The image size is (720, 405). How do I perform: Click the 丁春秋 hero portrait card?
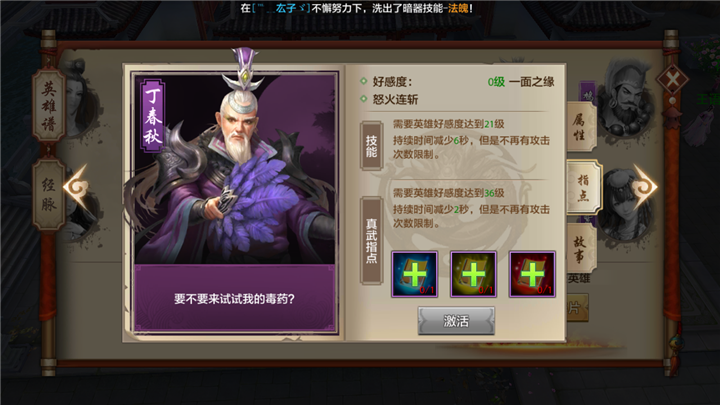coord(235,202)
